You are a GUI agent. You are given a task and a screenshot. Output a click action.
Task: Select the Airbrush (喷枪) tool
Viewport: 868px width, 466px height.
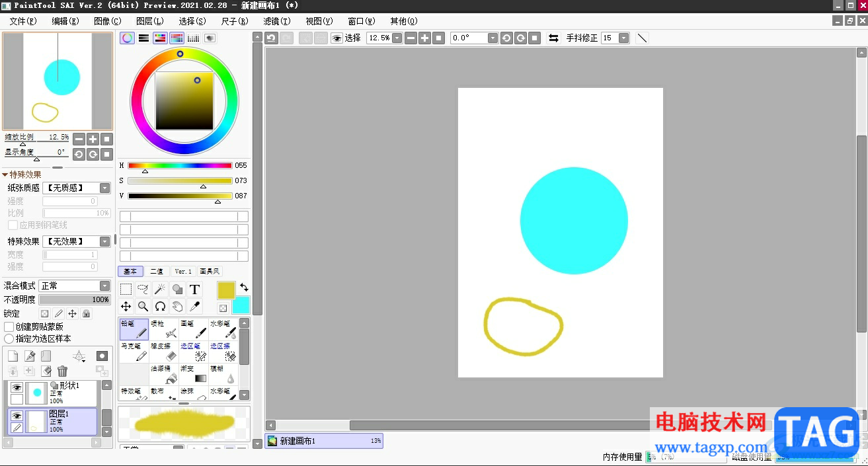click(164, 329)
